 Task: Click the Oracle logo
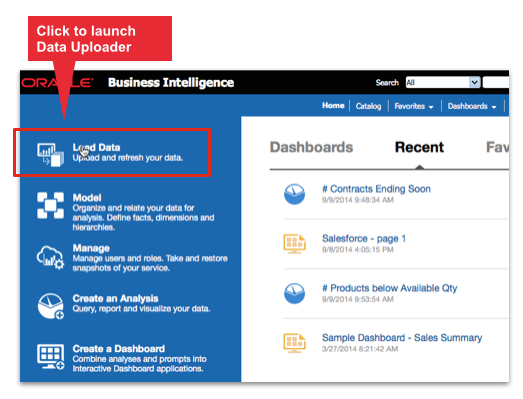57,82
